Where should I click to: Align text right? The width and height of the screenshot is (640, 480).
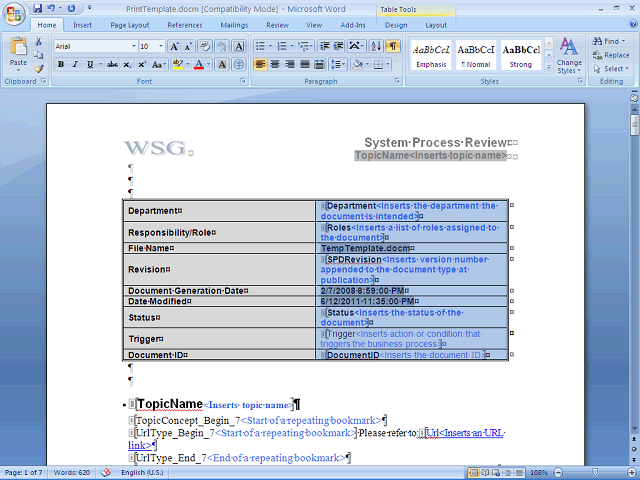290,64
